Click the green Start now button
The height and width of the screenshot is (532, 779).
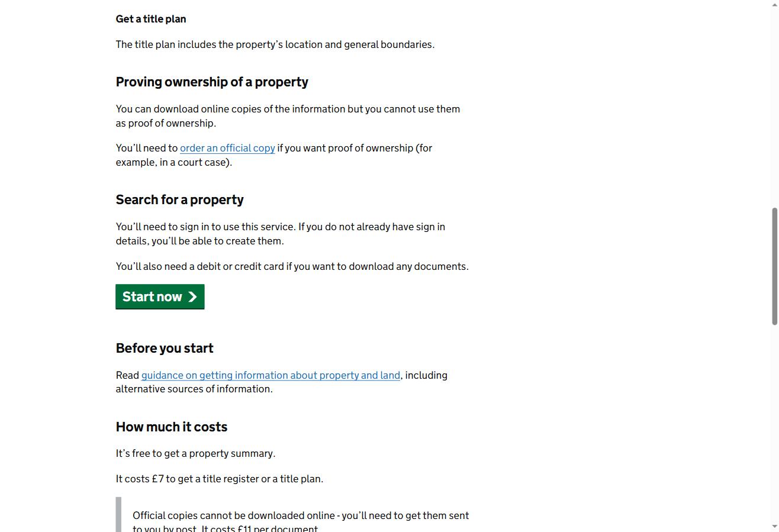160,296
